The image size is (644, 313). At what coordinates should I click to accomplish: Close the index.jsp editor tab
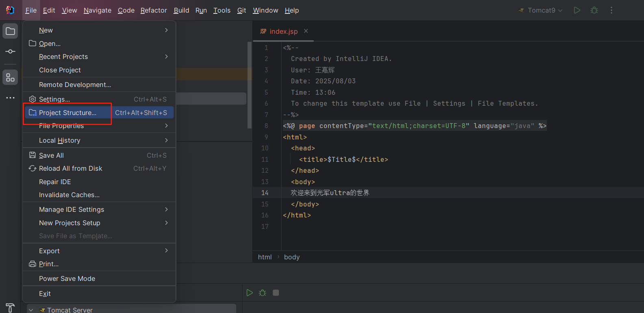pyautogui.click(x=306, y=31)
